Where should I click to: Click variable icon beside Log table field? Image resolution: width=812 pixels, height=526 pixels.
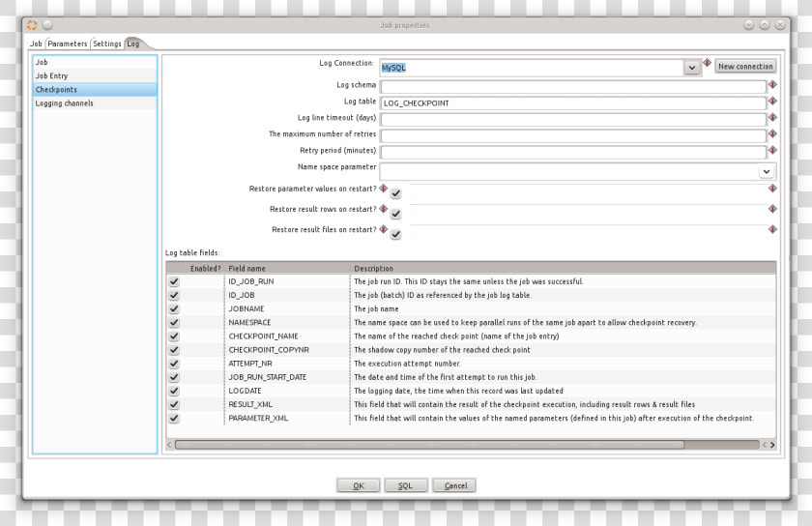(772, 102)
